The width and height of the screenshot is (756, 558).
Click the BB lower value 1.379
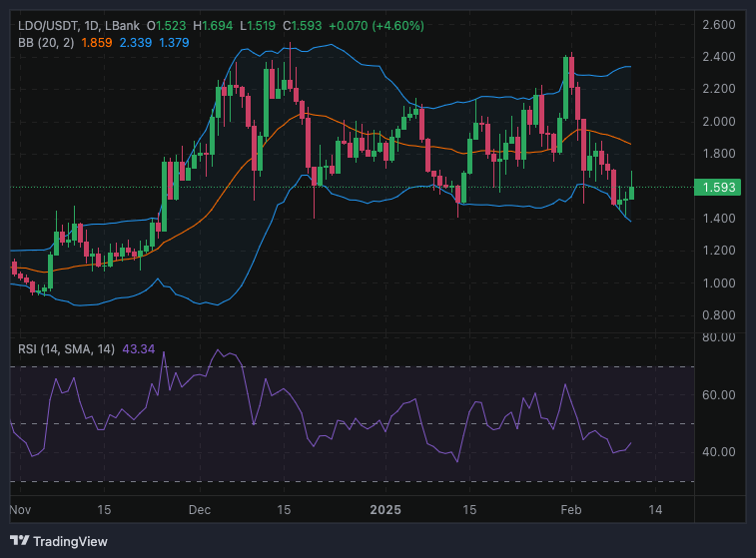coord(174,43)
